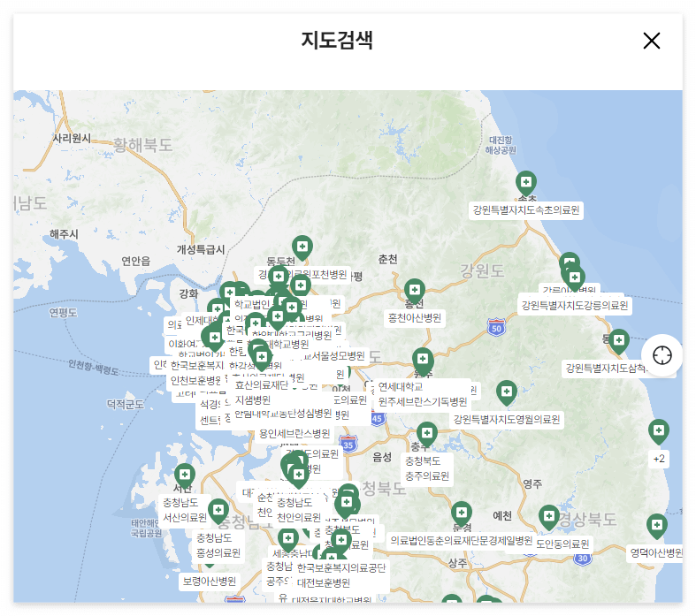Click the marker pin above +2 label

(x=659, y=431)
